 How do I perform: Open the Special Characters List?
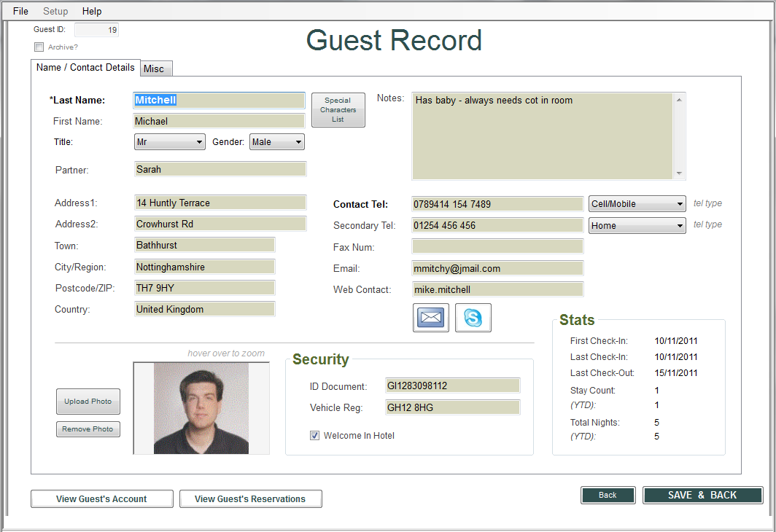[338, 110]
